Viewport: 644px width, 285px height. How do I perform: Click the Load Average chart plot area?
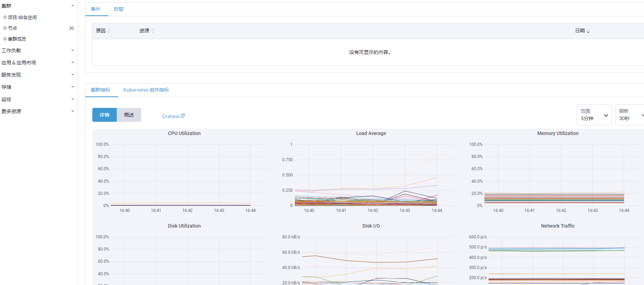tap(375, 175)
